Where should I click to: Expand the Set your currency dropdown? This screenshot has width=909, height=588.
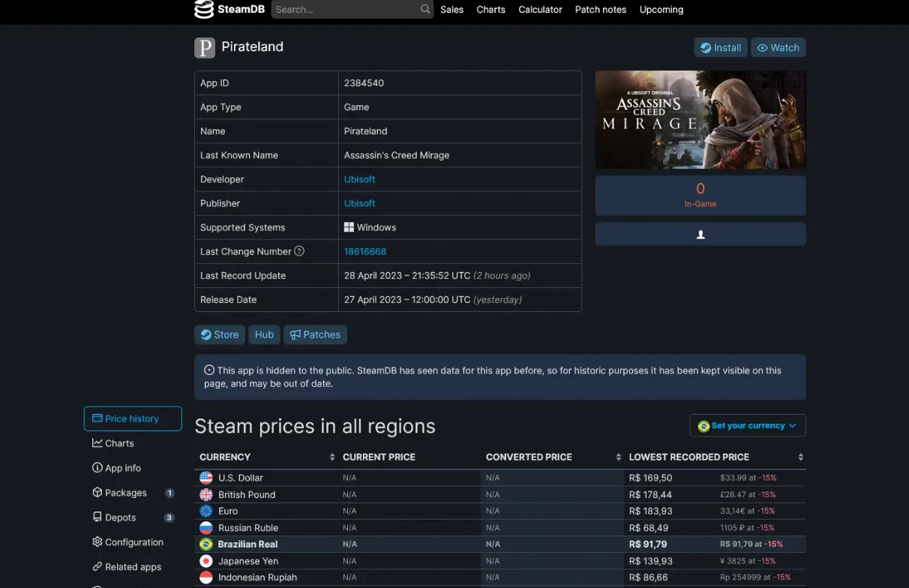click(748, 426)
